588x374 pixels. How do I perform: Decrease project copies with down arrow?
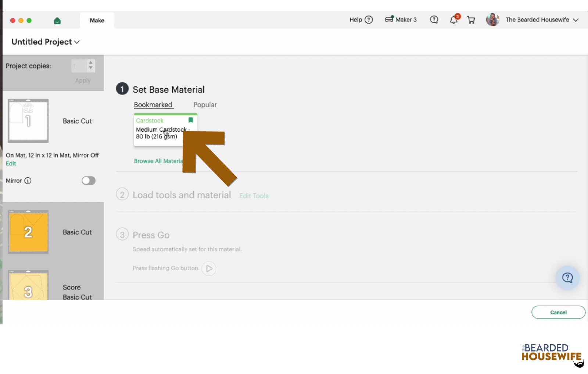(x=91, y=68)
